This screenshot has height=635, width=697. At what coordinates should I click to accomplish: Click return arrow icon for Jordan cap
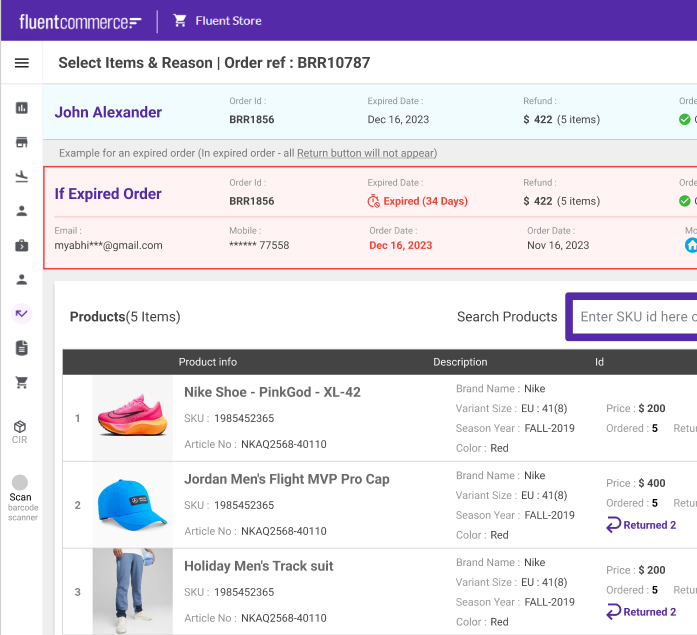(x=613, y=525)
